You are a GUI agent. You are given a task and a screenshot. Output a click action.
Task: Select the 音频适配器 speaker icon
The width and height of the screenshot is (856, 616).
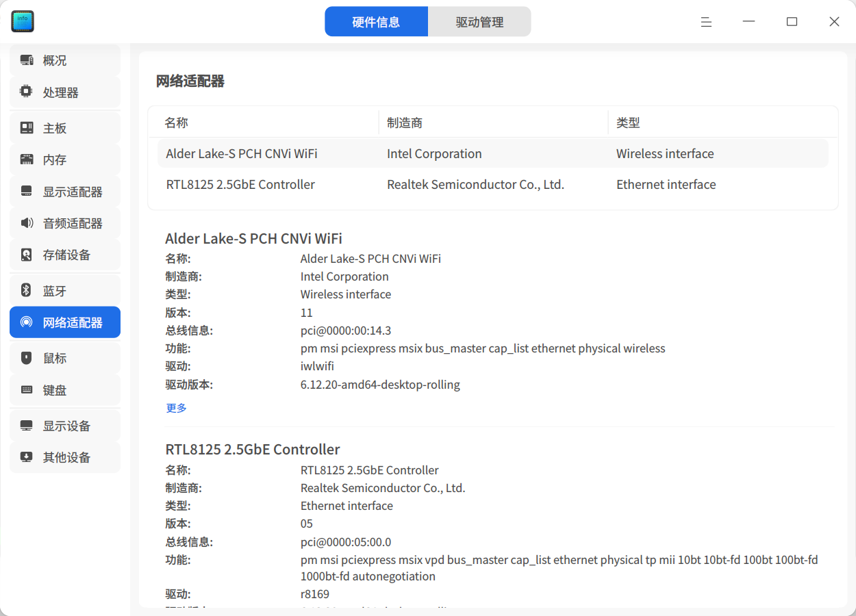click(x=27, y=223)
